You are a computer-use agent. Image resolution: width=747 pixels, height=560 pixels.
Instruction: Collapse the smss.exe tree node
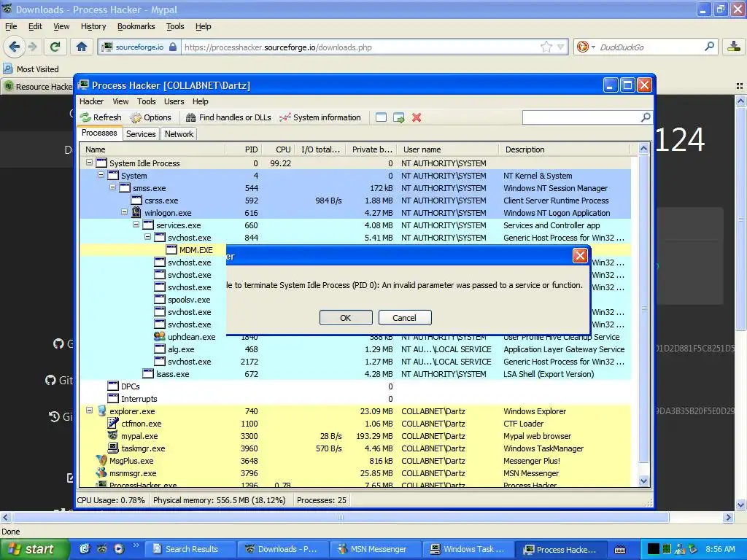[113, 187]
